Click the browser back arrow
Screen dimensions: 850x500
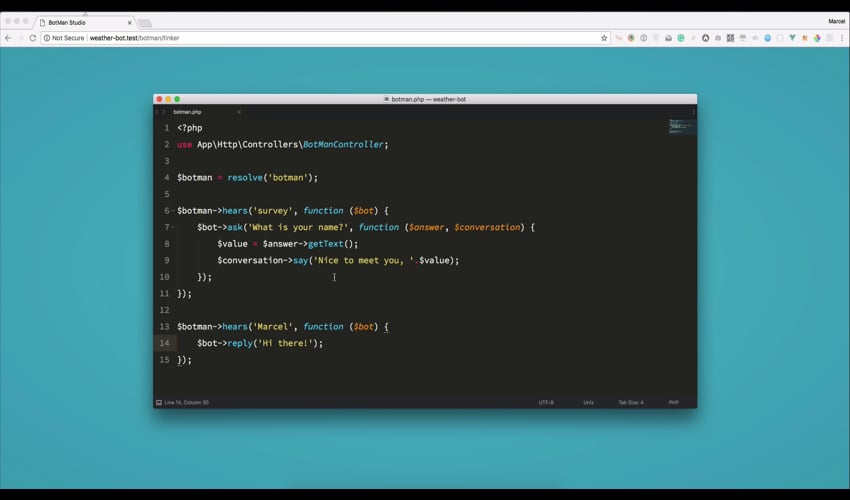(x=8, y=38)
